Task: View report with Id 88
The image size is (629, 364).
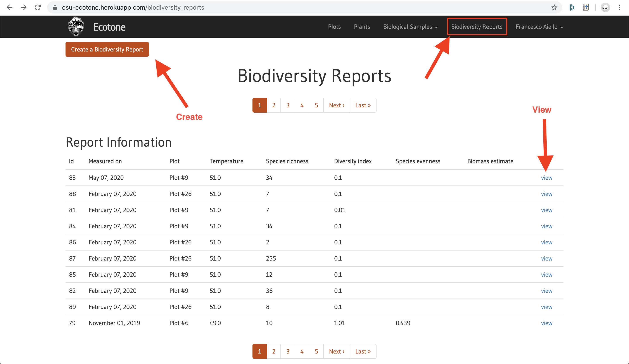Action: coord(547,194)
